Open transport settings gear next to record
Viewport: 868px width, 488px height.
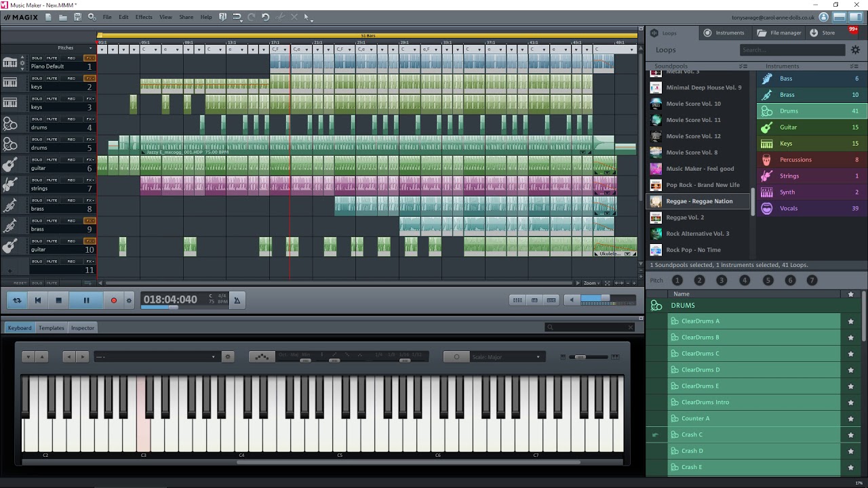click(129, 300)
